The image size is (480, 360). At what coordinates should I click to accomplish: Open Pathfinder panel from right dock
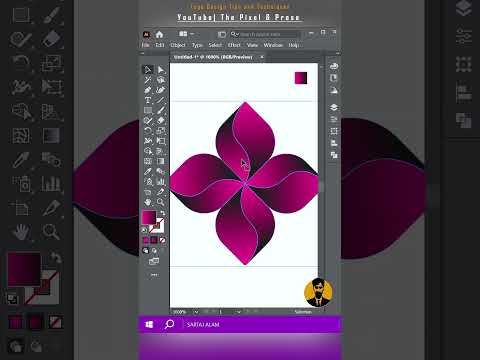(x=334, y=155)
